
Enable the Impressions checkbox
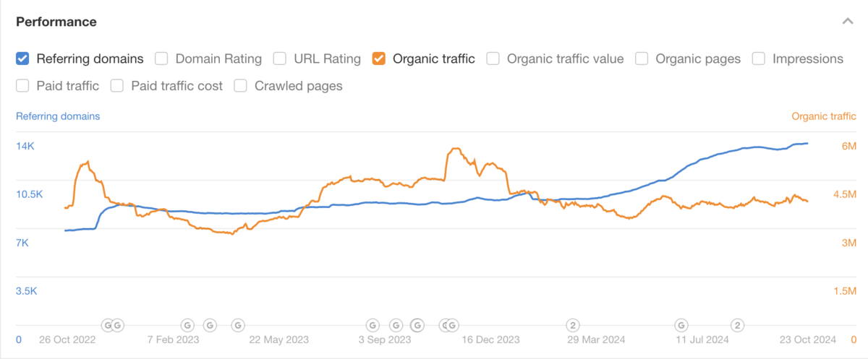[759, 59]
